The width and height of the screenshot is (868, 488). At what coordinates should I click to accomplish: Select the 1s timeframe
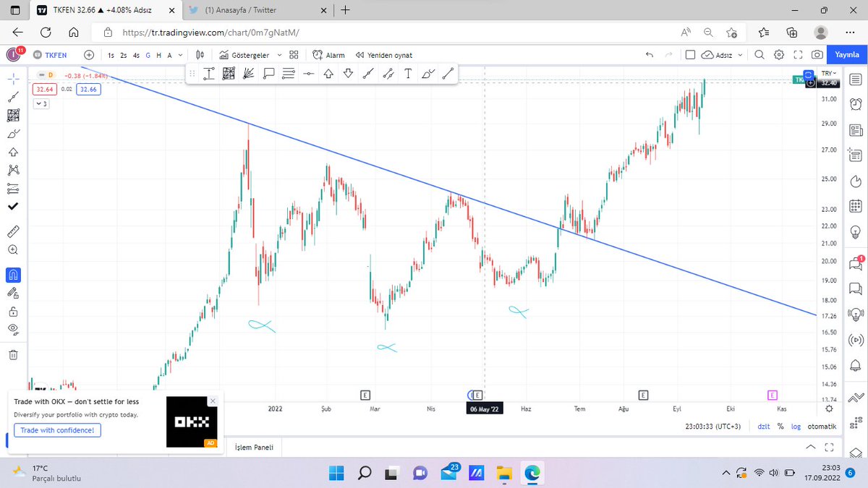(x=111, y=55)
